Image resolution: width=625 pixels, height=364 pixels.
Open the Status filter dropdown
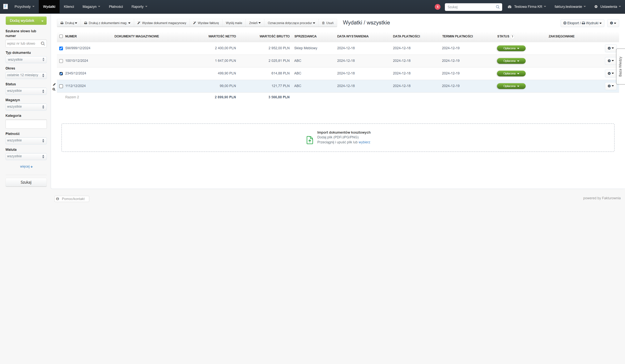(x=26, y=91)
